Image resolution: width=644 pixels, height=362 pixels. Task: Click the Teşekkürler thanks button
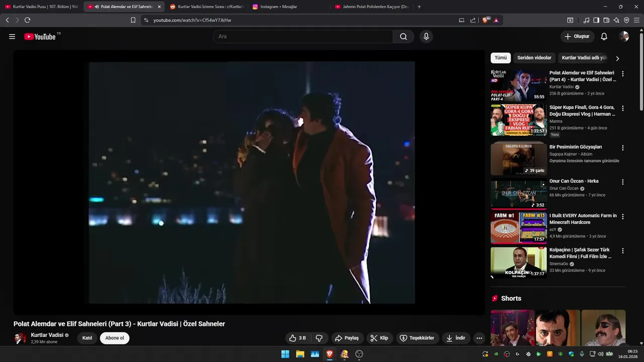coord(417,338)
